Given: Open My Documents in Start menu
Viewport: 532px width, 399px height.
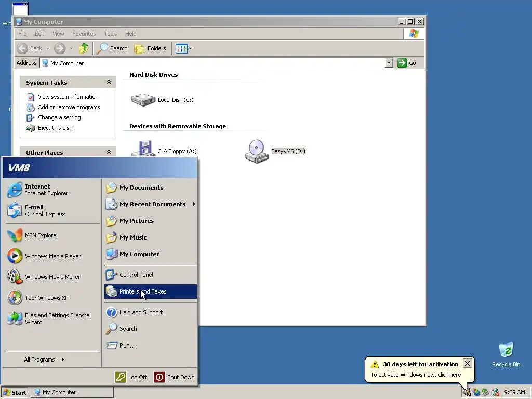Looking at the screenshot, I should click(x=150, y=188).
